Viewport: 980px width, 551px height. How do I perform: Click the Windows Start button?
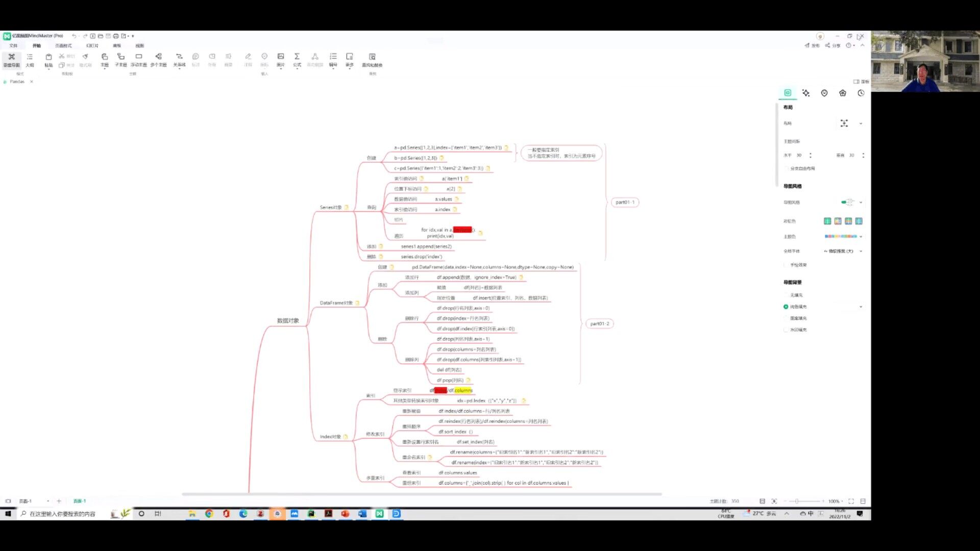point(8,514)
